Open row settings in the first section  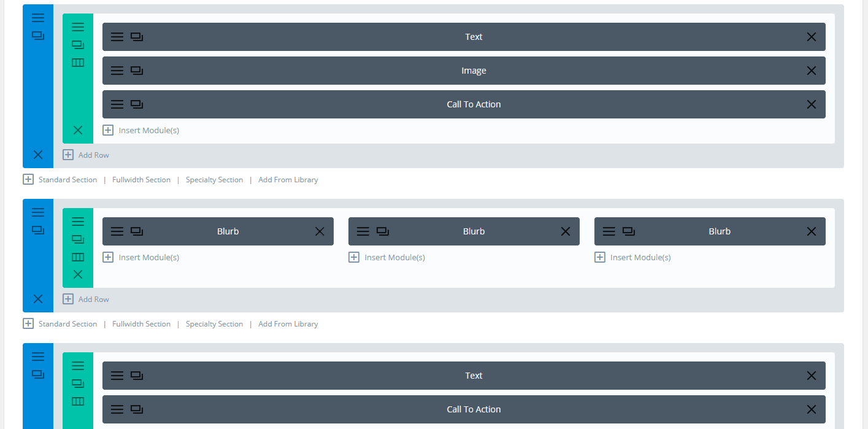pos(77,26)
